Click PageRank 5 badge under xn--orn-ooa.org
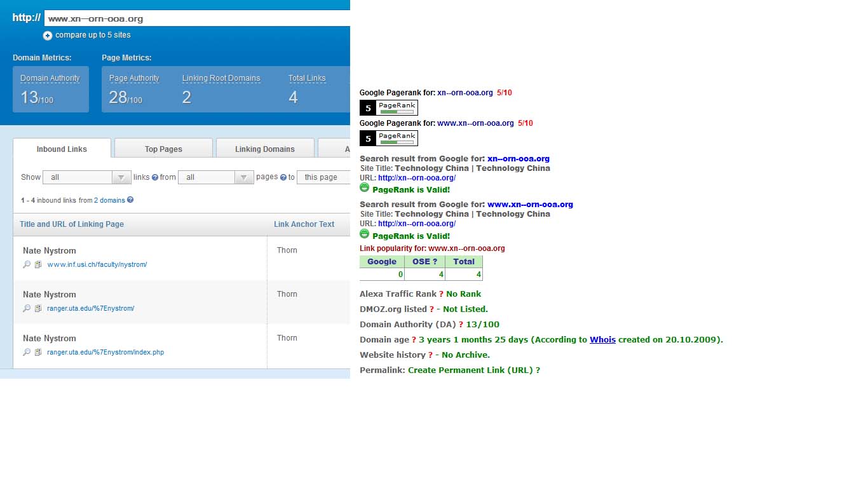 [x=389, y=108]
